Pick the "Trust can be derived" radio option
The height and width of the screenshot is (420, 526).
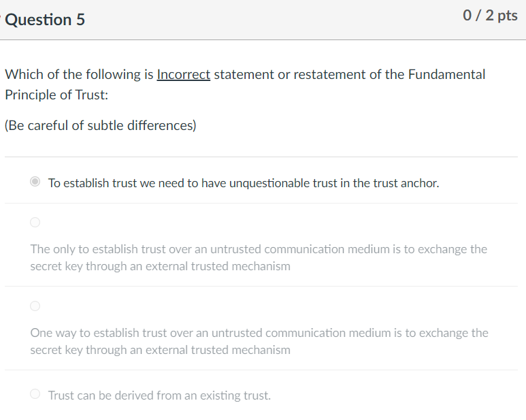tap(35, 394)
